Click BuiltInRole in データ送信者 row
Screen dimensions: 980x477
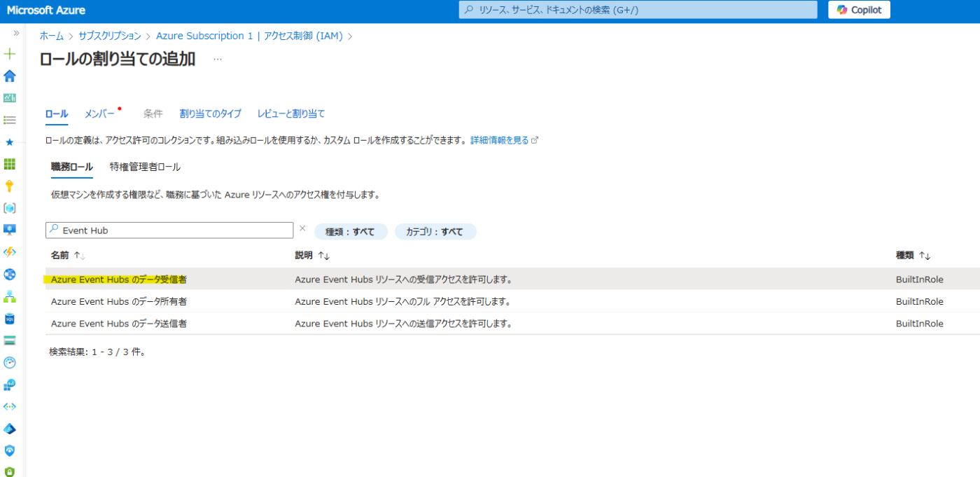pyautogui.click(x=920, y=324)
